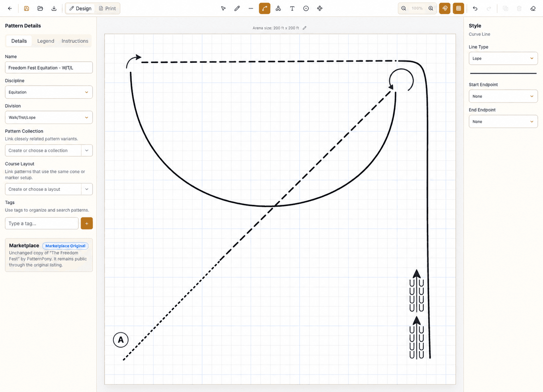The width and height of the screenshot is (543, 392).
Task: Open the Instructions tab
Action: coord(75,41)
